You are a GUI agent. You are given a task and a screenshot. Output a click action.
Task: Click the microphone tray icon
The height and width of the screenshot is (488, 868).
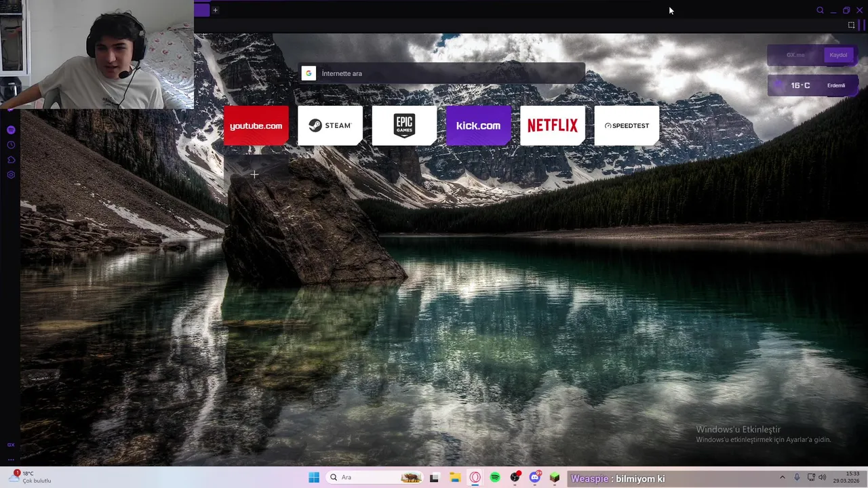point(797,477)
